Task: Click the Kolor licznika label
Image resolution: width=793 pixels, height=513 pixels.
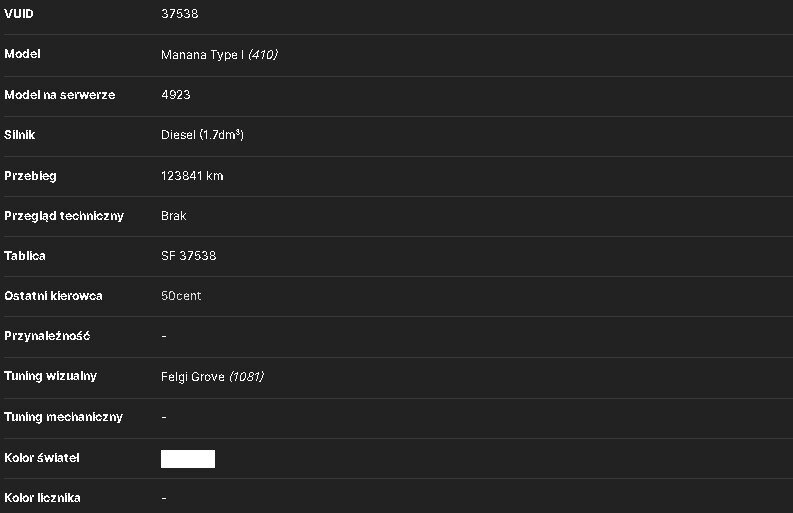Action: (42, 498)
